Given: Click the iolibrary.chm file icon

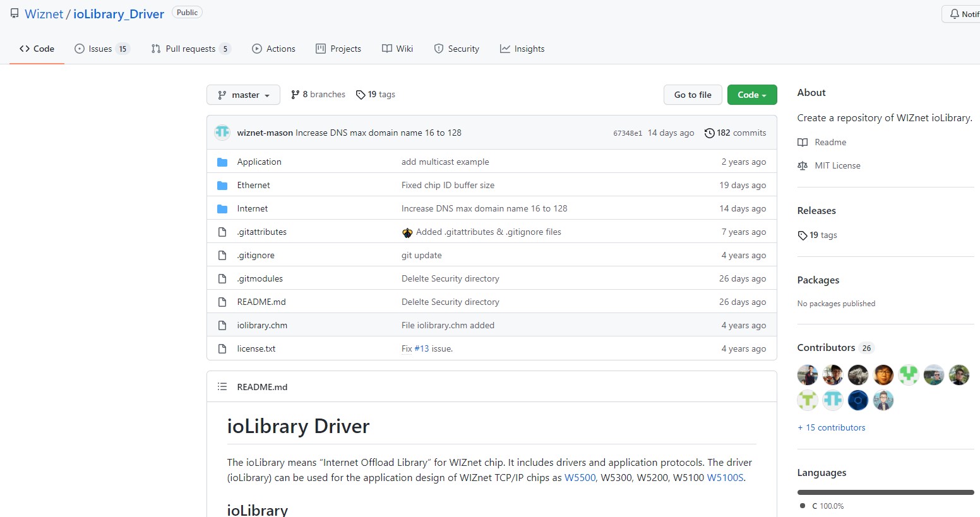Looking at the screenshot, I should (222, 326).
